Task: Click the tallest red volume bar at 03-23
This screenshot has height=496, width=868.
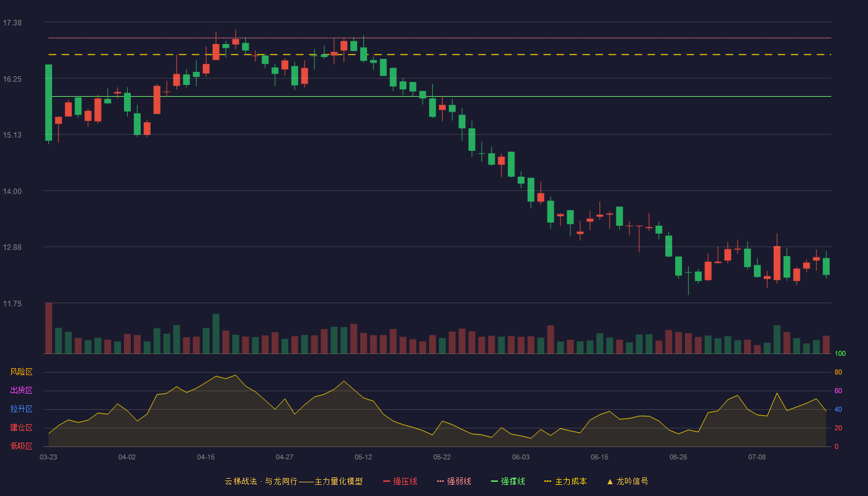Action: [48, 328]
